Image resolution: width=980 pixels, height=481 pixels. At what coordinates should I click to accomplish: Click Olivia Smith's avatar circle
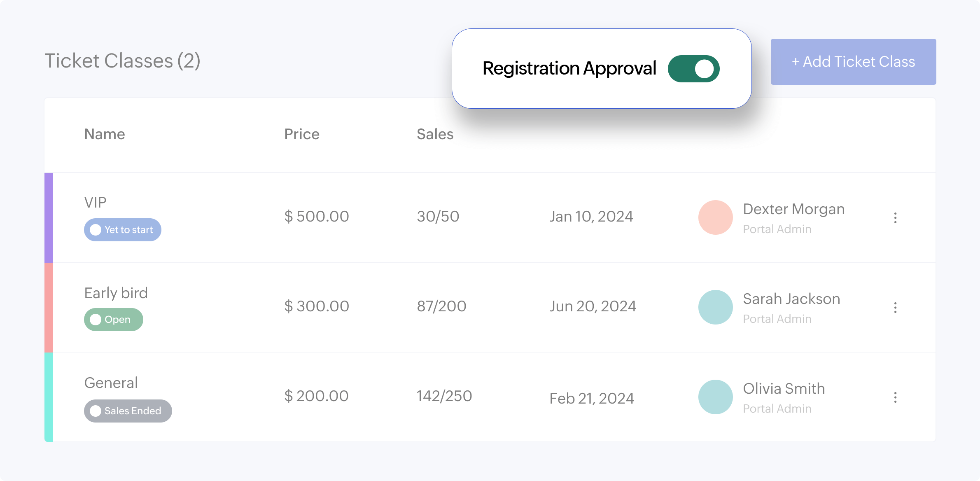[x=716, y=397]
